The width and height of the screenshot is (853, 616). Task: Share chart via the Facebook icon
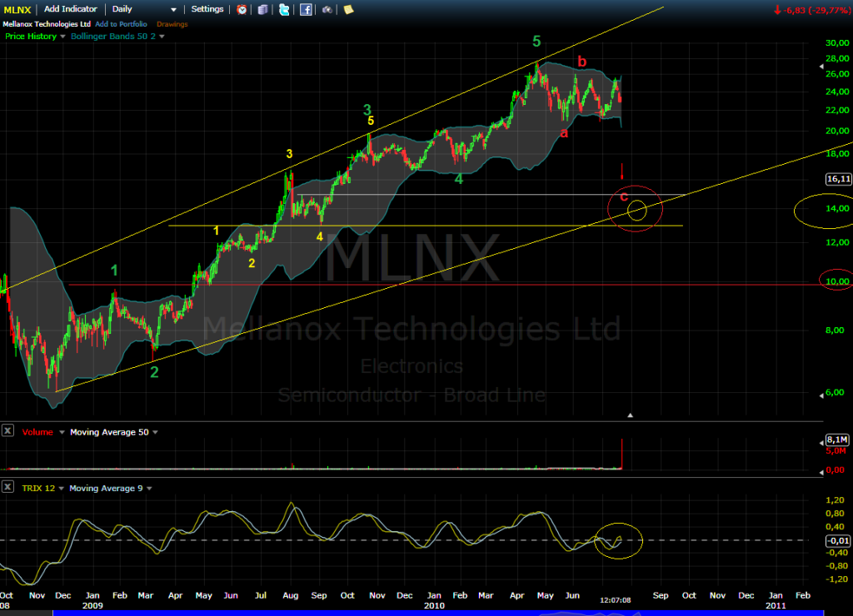(x=306, y=9)
